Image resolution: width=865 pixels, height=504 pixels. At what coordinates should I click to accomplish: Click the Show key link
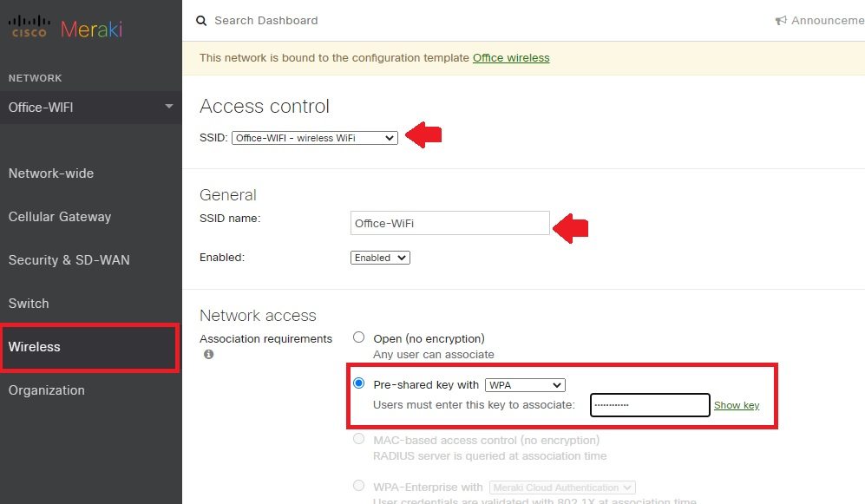[736, 405]
